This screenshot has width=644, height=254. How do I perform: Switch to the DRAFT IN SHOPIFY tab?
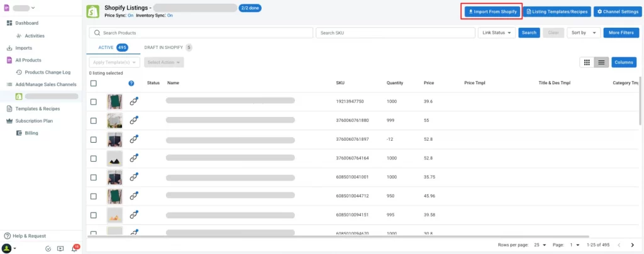168,48
